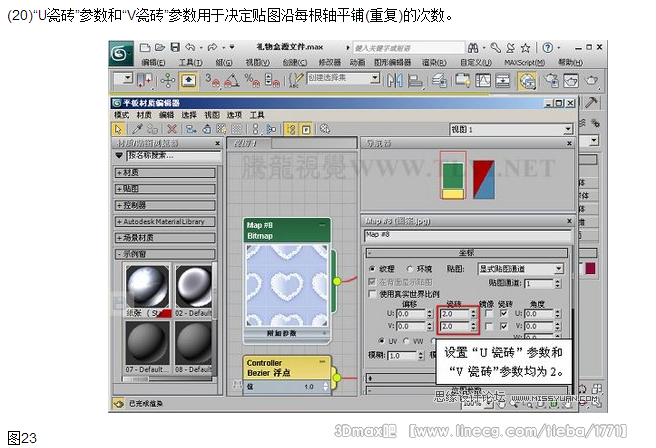This screenshot has width=656, height=448.
Task: Open the 材质 menu in material editor
Action: (144, 115)
